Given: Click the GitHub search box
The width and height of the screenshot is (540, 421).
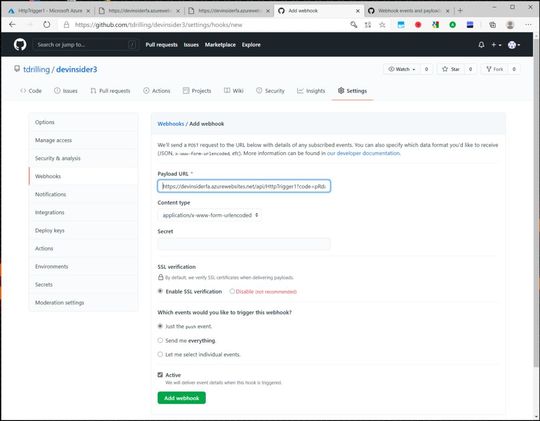Looking at the screenshot, I should [86, 44].
